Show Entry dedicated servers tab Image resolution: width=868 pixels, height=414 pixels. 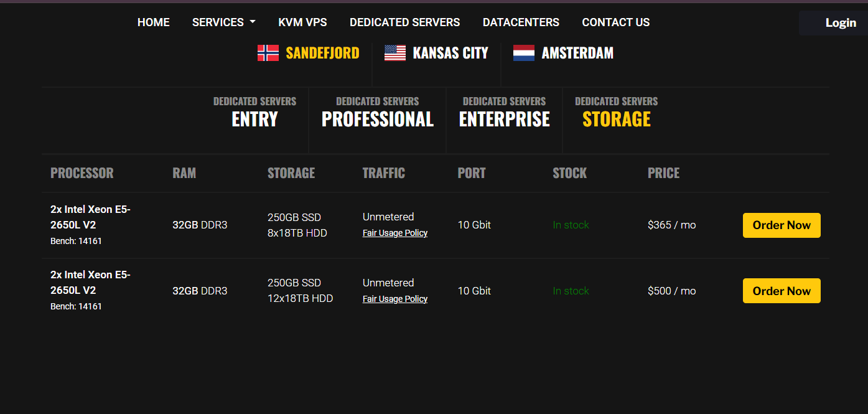pos(254,112)
